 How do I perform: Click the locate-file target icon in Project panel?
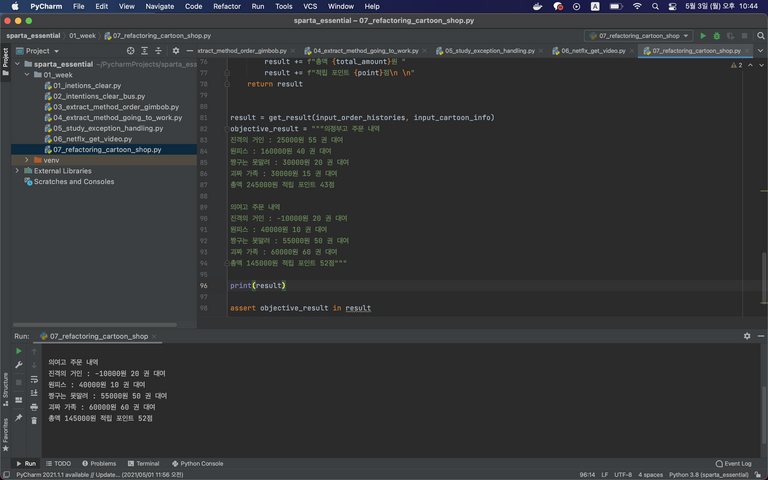[x=130, y=51]
